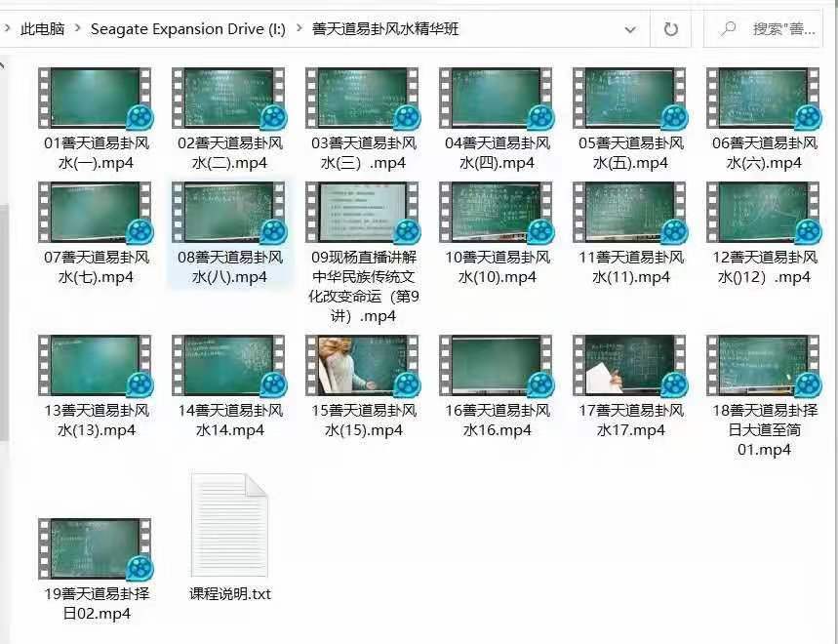Click the search magnifier icon
Viewport: 838px width, 644px height.
click(x=728, y=29)
